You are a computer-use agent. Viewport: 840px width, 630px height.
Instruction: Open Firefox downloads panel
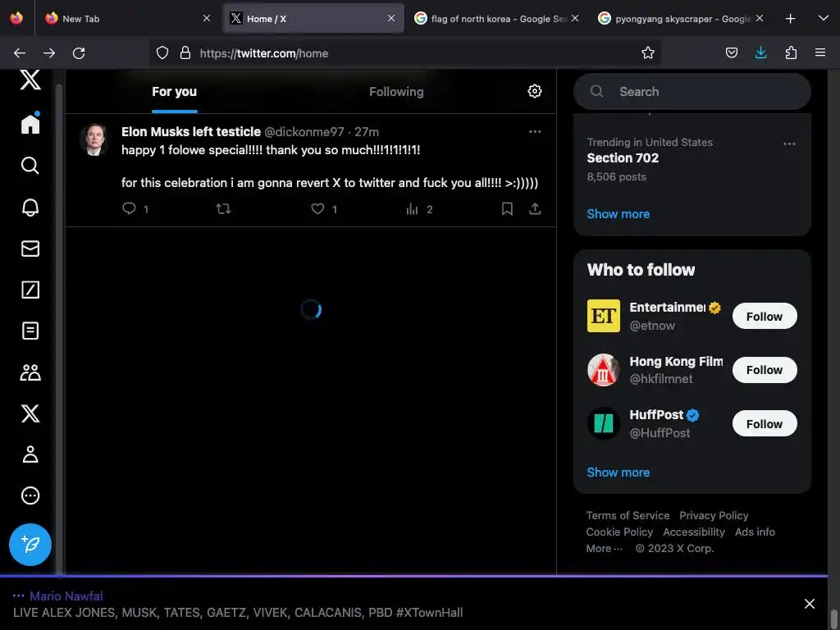pyautogui.click(x=760, y=52)
